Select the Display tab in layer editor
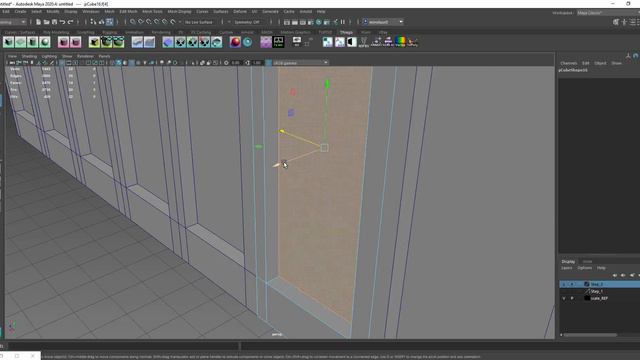This screenshot has width=640, height=360. click(568, 262)
